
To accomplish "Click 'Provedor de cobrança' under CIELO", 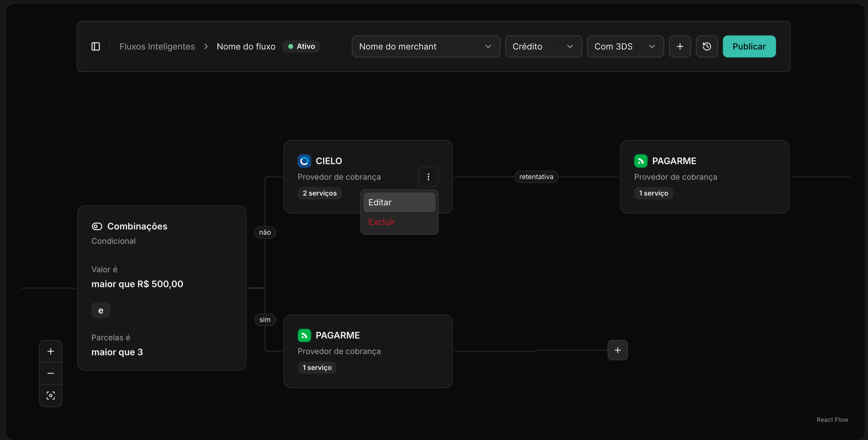I will tap(339, 177).
